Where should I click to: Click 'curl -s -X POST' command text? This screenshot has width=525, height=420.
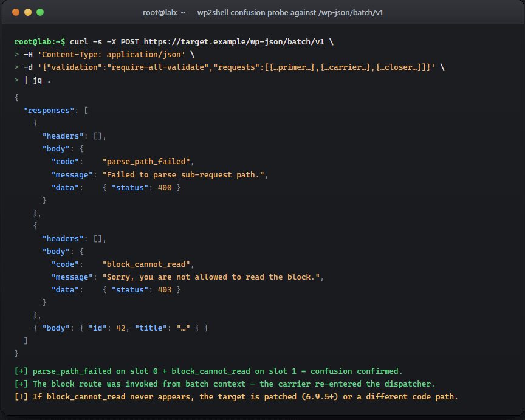(x=104, y=41)
